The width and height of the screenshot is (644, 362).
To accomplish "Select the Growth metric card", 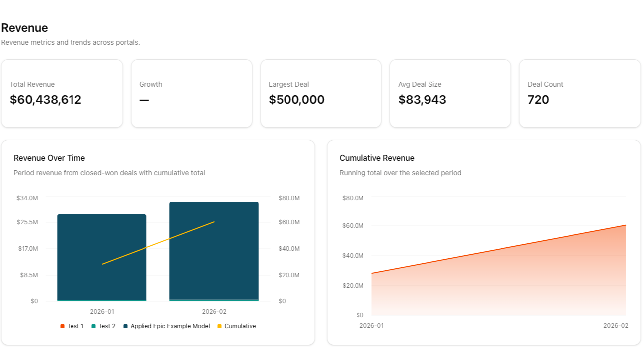I will pos(192,93).
